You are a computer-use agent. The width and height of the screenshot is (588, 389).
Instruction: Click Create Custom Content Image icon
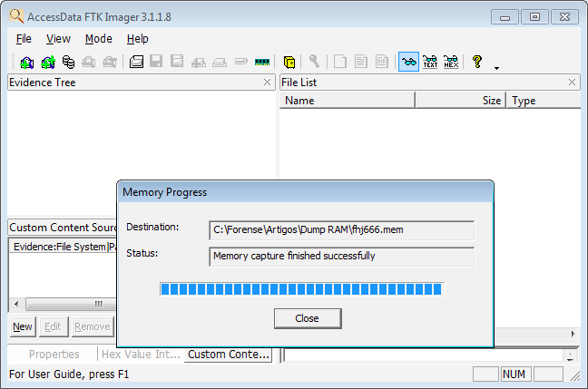pyautogui.click(x=220, y=63)
